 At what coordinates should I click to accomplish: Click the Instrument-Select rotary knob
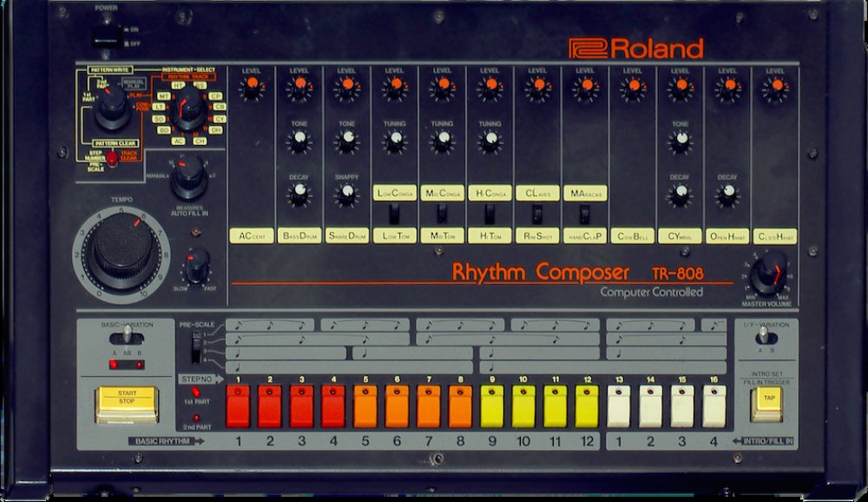(188, 111)
